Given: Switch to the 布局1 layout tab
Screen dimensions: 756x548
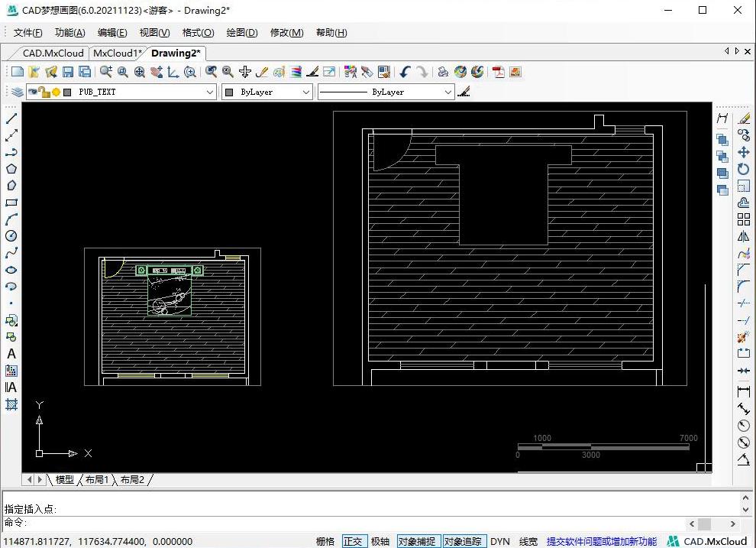Looking at the screenshot, I should click(x=97, y=480).
